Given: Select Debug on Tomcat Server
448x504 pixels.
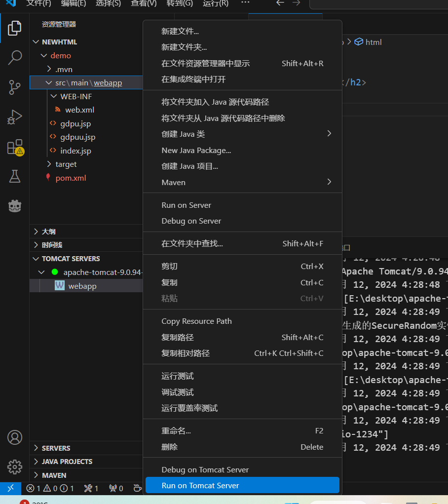Looking at the screenshot, I should click(x=242, y=469).
